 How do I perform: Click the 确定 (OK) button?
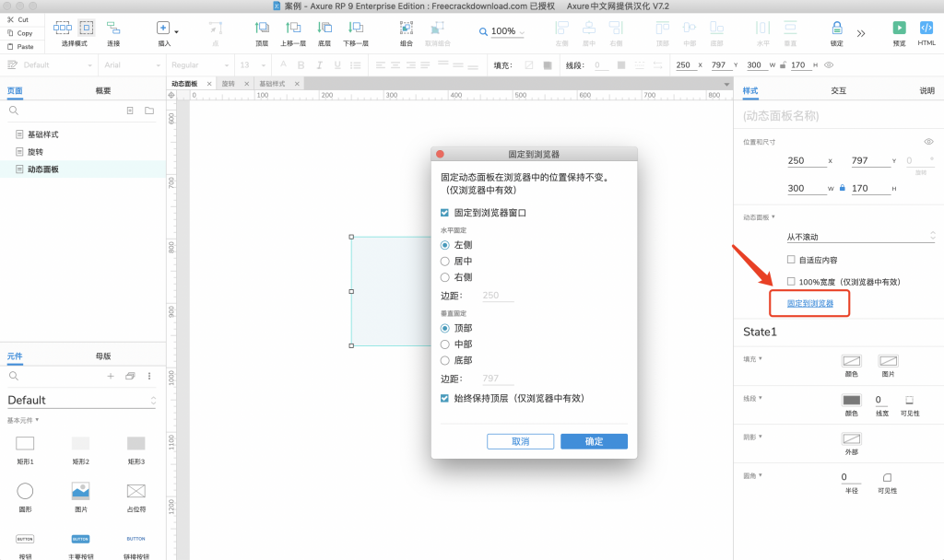594,442
